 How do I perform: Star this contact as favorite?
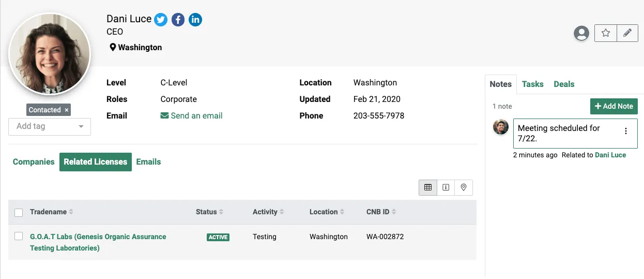606,33
